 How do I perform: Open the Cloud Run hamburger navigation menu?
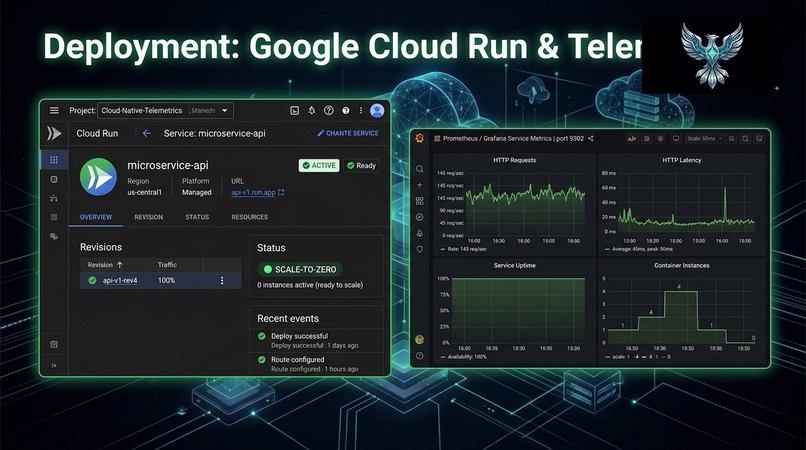(x=54, y=111)
